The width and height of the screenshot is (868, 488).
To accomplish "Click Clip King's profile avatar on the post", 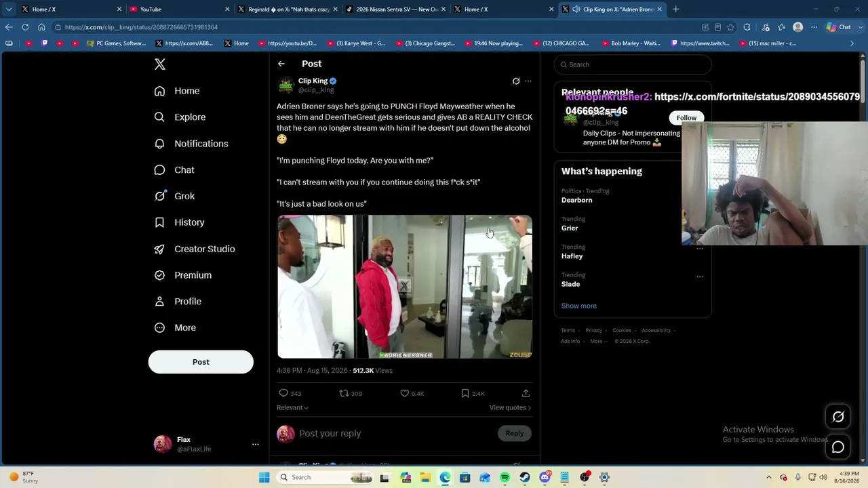I will click(x=285, y=85).
